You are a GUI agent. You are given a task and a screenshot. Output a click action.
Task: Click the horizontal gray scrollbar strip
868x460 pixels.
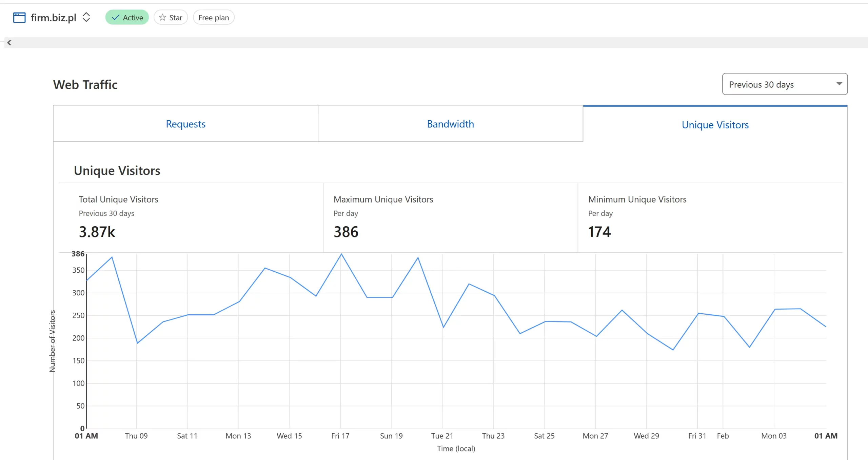pos(437,43)
